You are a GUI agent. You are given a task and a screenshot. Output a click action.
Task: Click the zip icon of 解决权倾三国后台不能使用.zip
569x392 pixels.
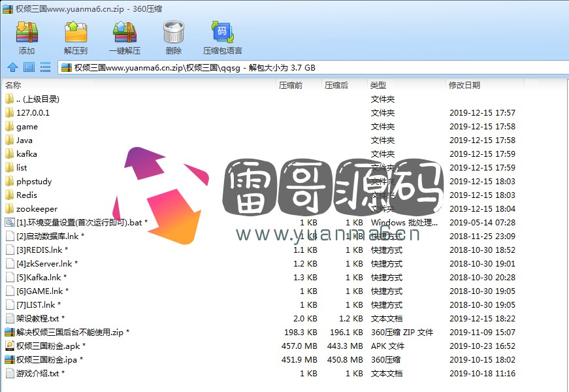pyautogui.click(x=10, y=332)
